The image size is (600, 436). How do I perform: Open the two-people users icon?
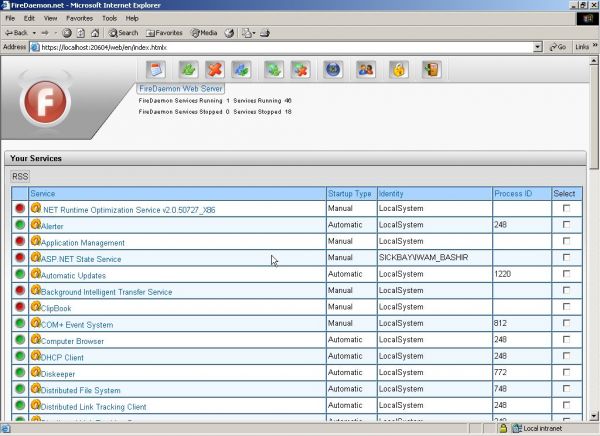pyautogui.click(x=366, y=70)
